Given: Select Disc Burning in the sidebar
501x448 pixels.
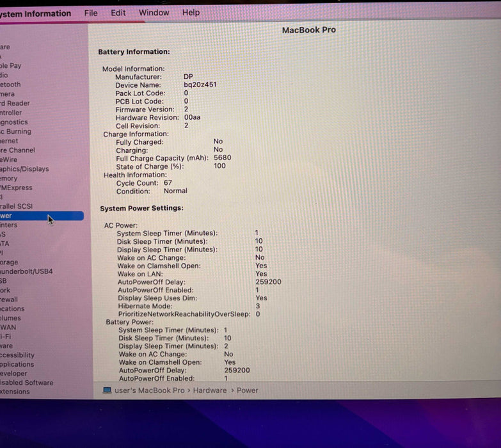Looking at the screenshot, I should click(15, 131).
